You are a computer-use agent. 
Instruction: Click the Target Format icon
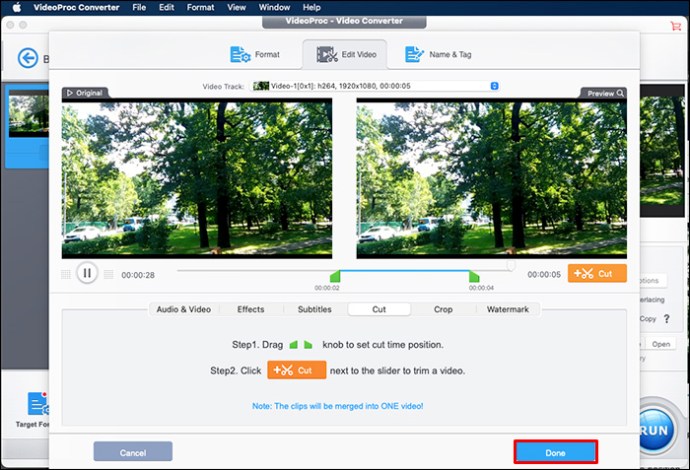coord(38,405)
